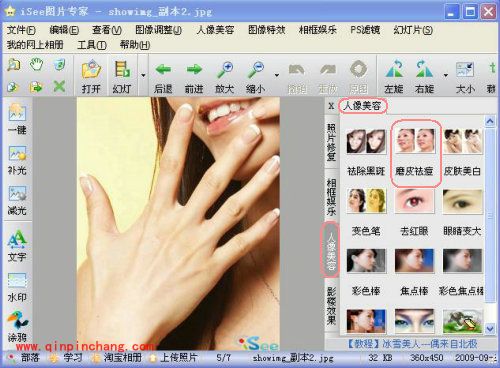Click 上传照片 in the status bar

click(179, 358)
